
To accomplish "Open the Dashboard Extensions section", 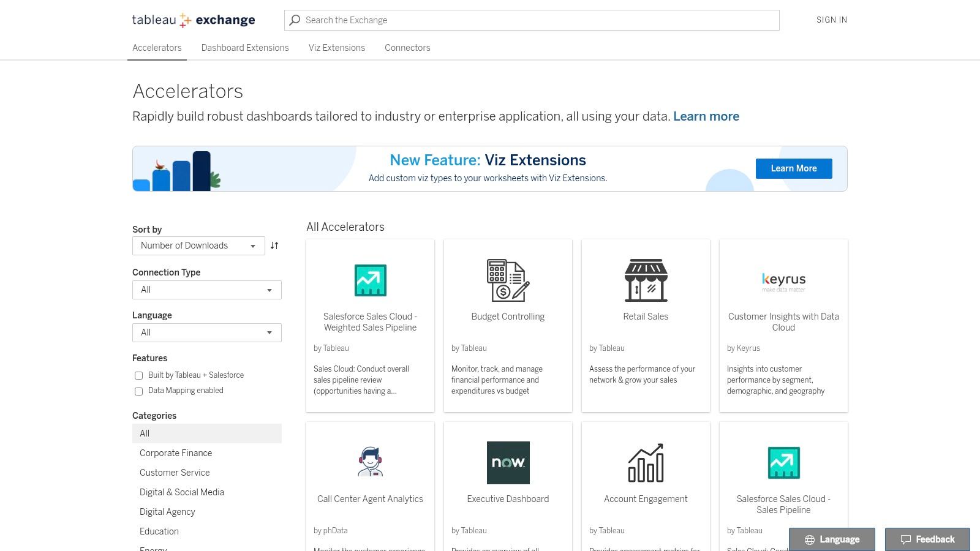I will point(245,48).
